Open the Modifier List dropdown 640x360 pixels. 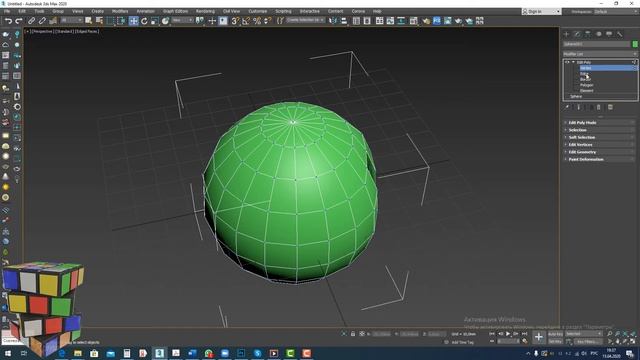point(600,54)
